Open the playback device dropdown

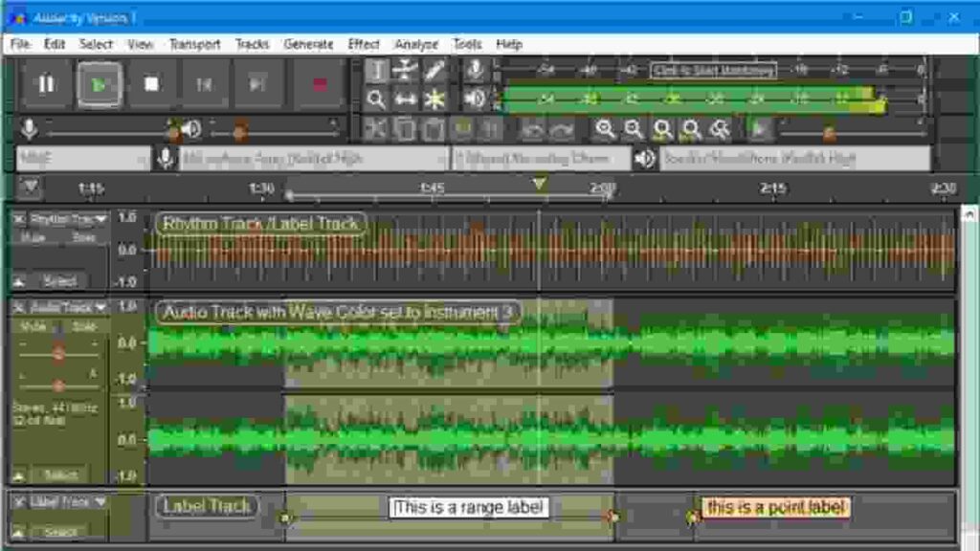coord(795,159)
